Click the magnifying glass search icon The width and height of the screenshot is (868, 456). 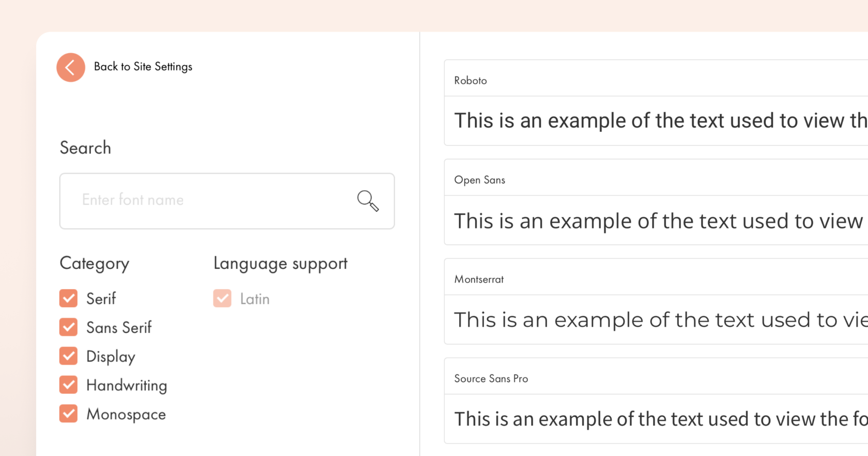coord(368,201)
